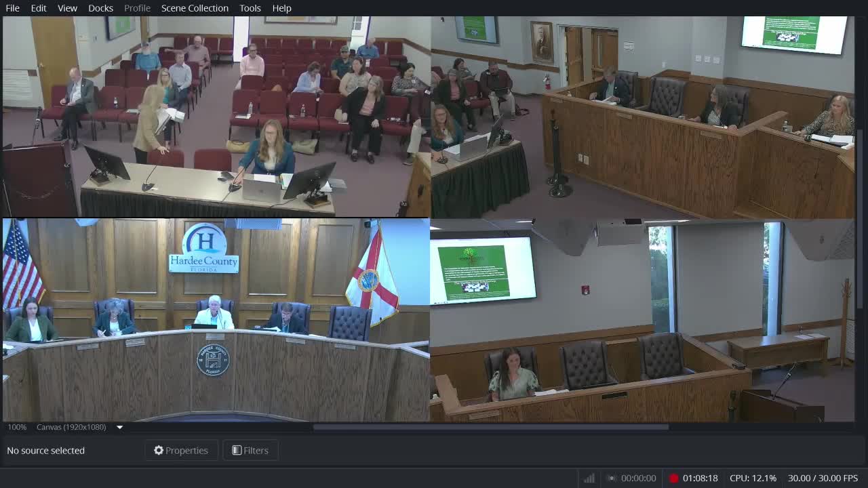Viewport: 868px width, 488px height.
Task: Open the View menu
Action: point(67,8)
